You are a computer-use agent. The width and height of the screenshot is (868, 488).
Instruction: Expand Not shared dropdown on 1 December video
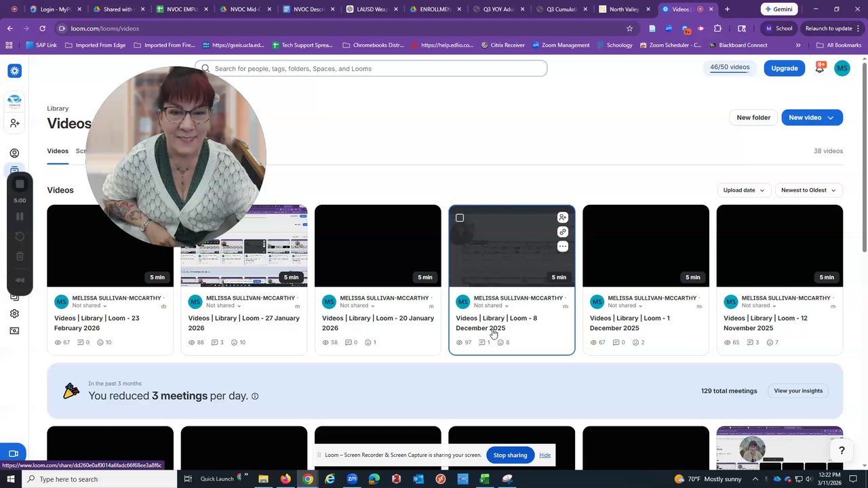625,306
